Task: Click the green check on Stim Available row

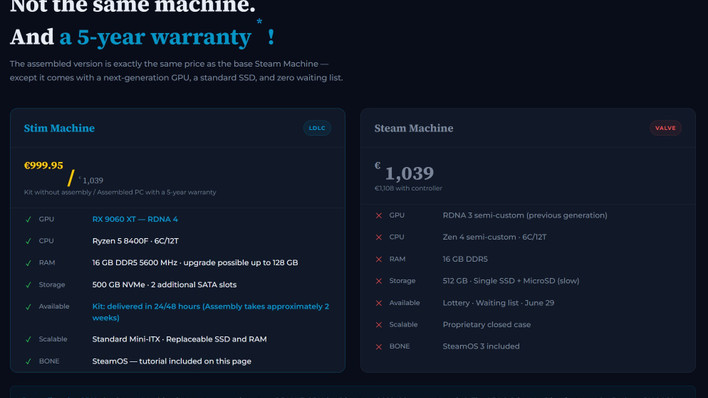Action: (x=28, y=307)
